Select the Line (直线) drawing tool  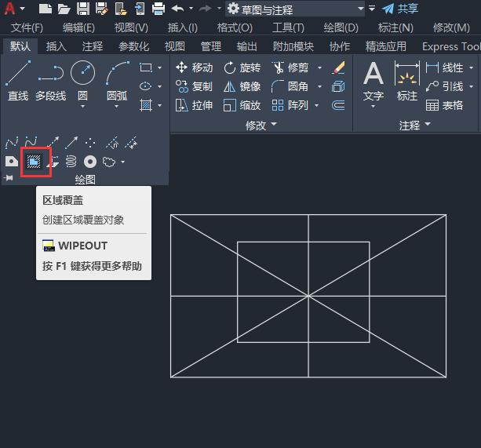pos(18,81)
